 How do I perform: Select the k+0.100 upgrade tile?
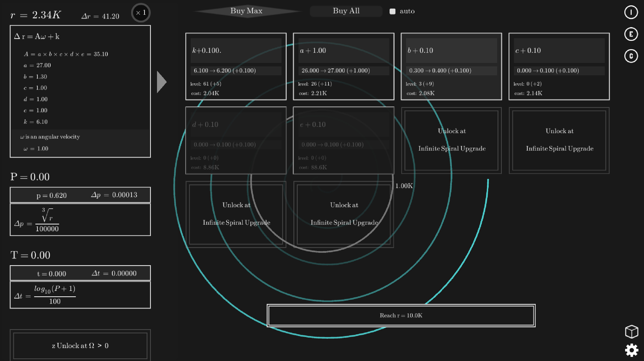point(236,67)
